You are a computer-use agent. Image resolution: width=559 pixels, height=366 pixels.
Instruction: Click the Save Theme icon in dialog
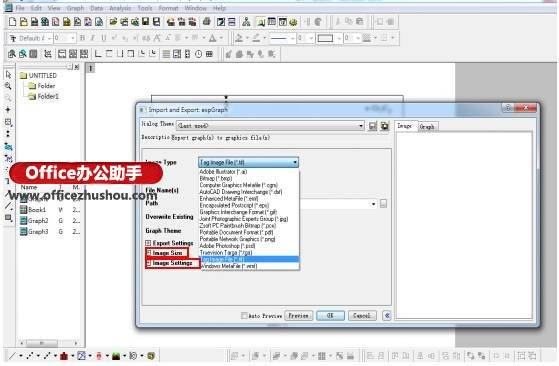click(373, 126)
